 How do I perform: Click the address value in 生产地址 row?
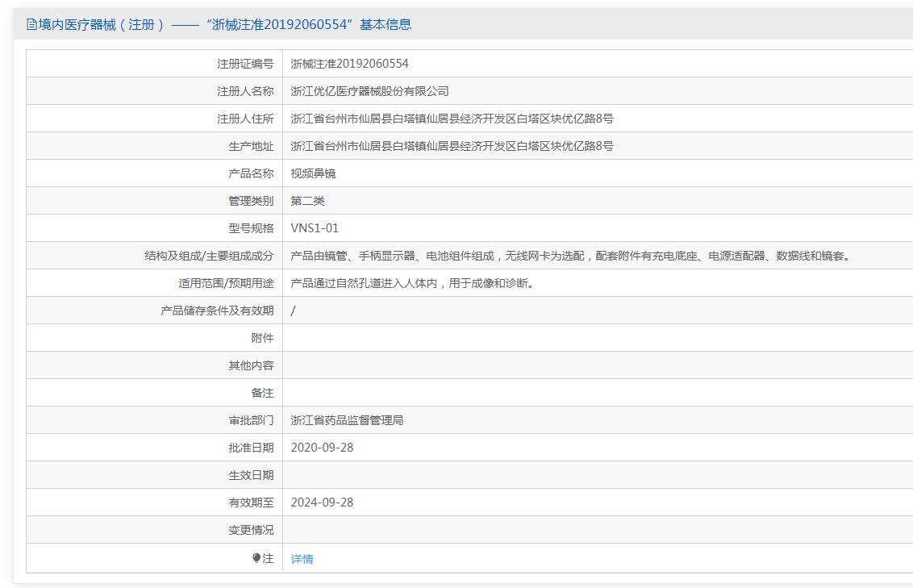coord(452,145)
